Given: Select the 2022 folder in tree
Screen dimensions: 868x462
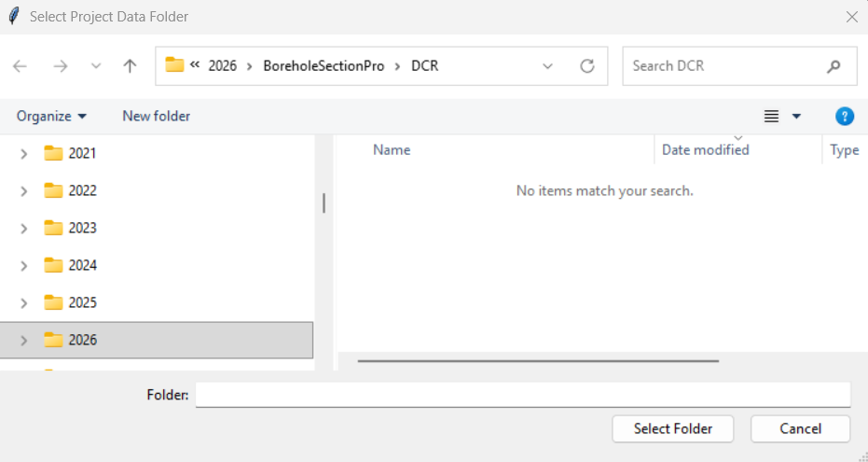Looking at the screenshot, I should coord(82,190).
